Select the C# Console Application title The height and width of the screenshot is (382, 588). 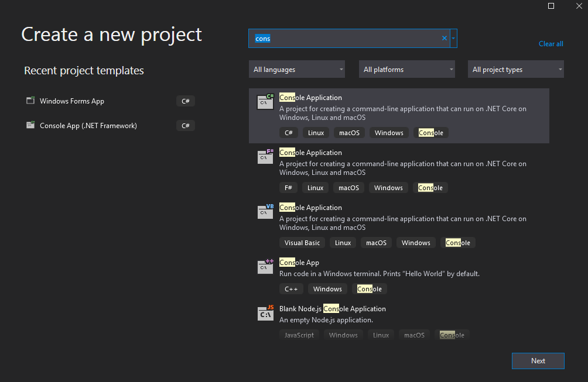pyautogui.click(x=310, y=98)
